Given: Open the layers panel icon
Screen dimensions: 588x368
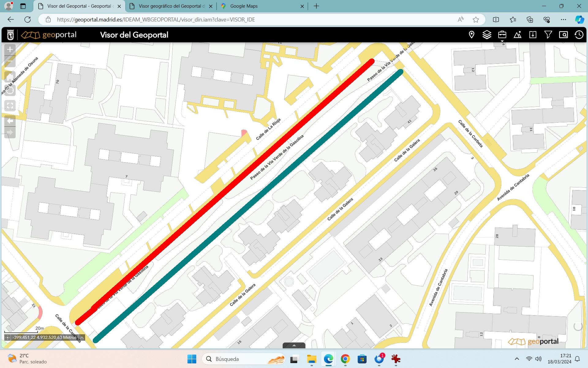Looking at the screenshot, I should pyautogui.click(x=487, y=35).
